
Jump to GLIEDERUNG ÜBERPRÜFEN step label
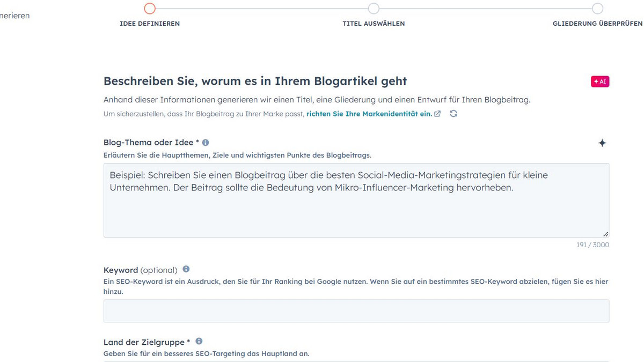597,24
